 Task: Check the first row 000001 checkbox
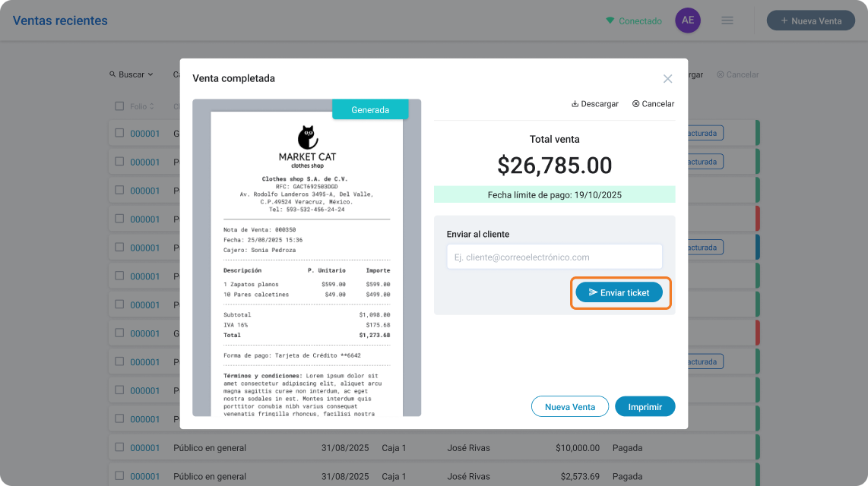pos(119,133)
